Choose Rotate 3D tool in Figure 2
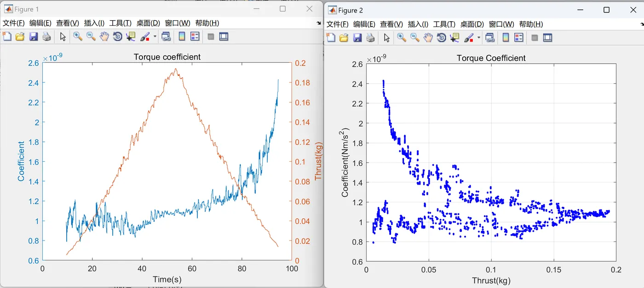This screenshot has width=644, height=288. point(442,38)
